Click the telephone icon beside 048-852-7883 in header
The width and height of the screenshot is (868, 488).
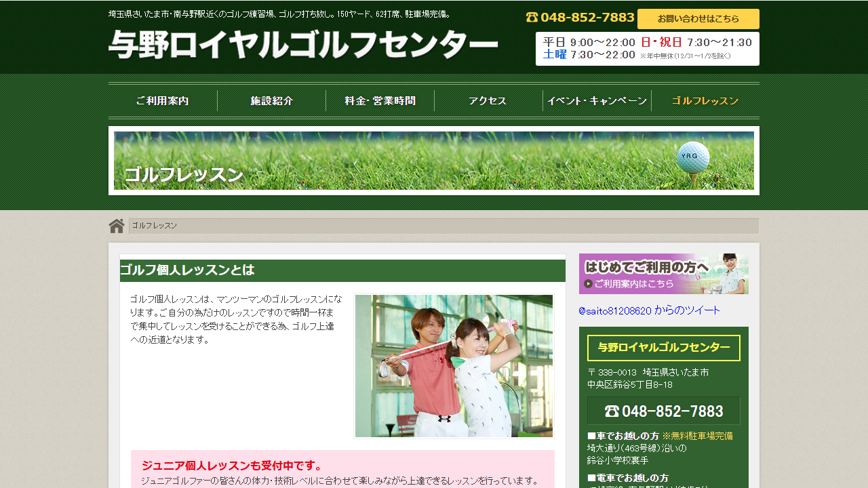tap(532, 18)
